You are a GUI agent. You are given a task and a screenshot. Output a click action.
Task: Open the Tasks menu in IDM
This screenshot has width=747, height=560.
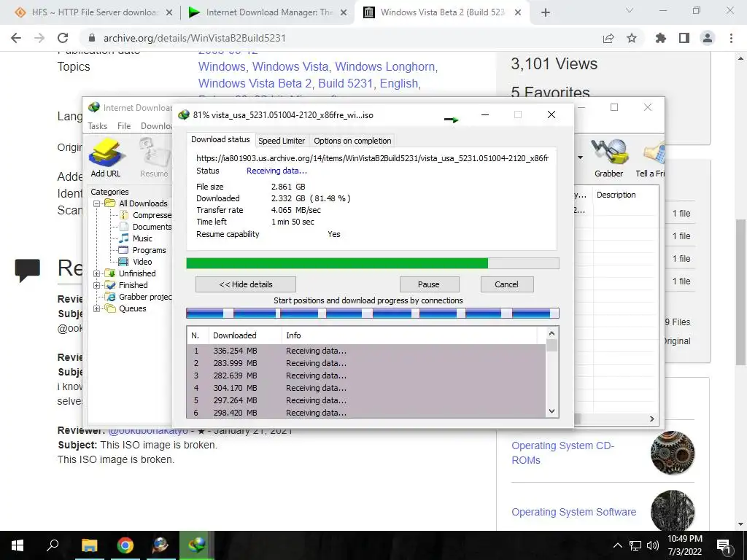pos(98,125)
